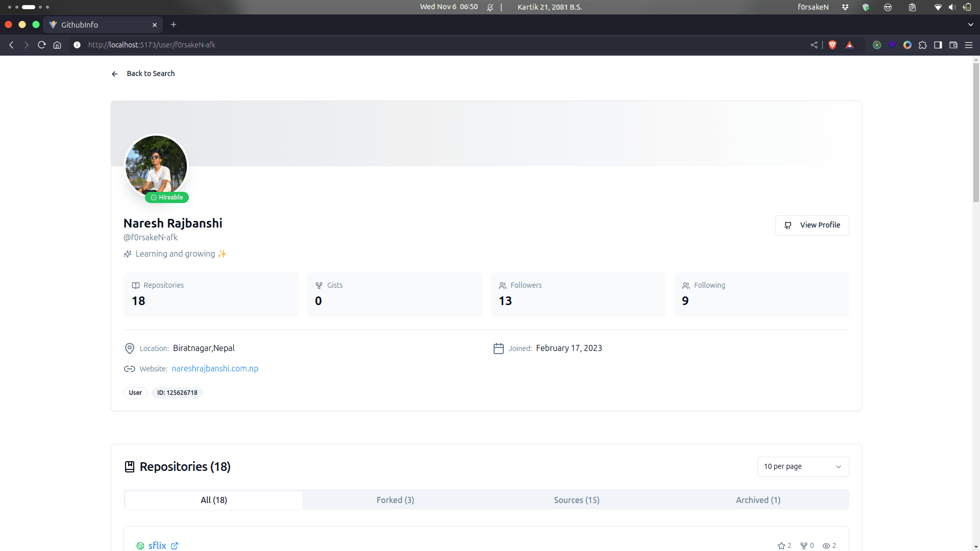Expand the 10 per page dropdown
Viewport: 980px width, 551px height.
click(802, 466)
